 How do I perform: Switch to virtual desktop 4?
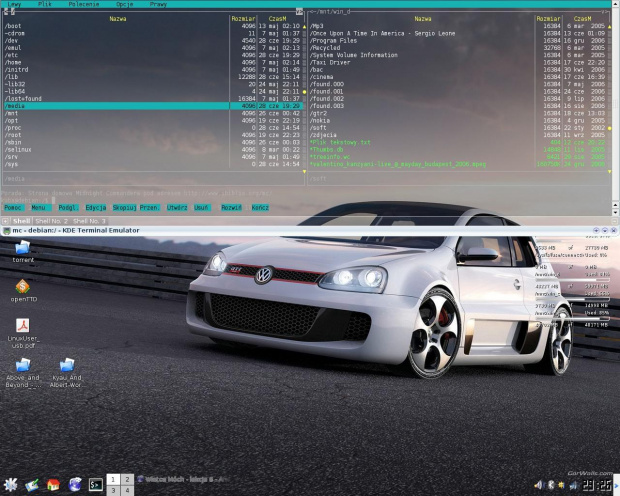pos(127,490)
